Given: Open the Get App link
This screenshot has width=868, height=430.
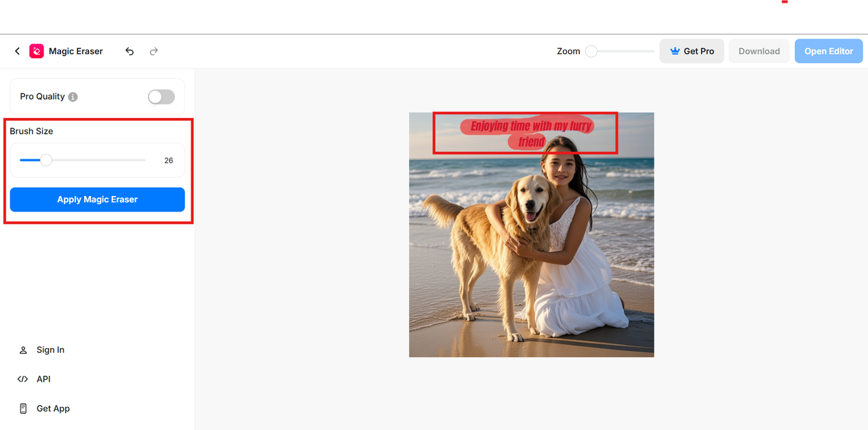Looking at the screenshot, I should [x=53, y=408].
